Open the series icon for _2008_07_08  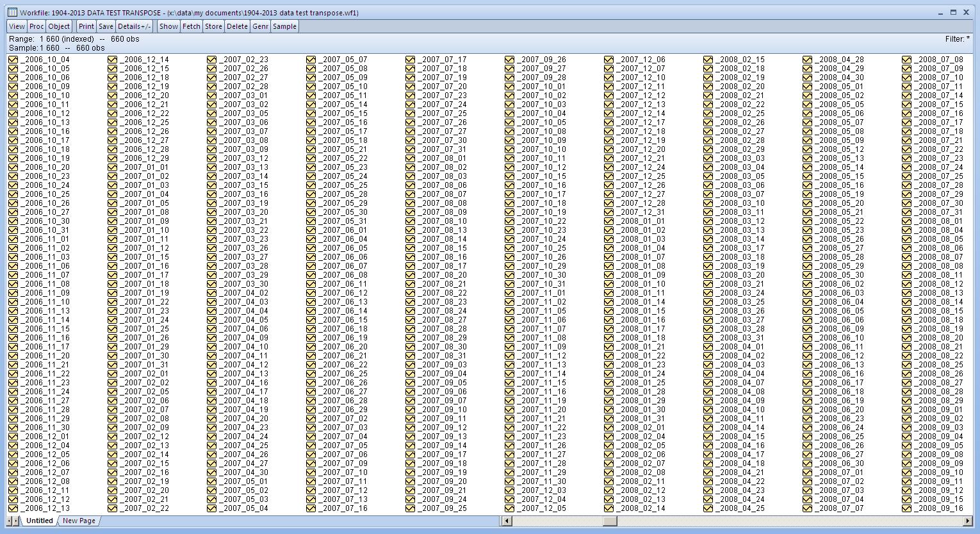tap(907, 59)
